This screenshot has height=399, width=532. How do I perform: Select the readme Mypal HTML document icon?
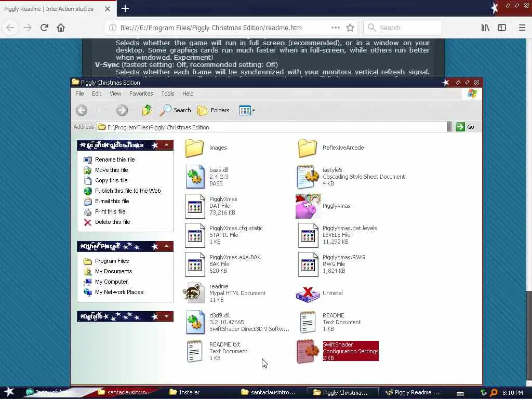[194, 293]
